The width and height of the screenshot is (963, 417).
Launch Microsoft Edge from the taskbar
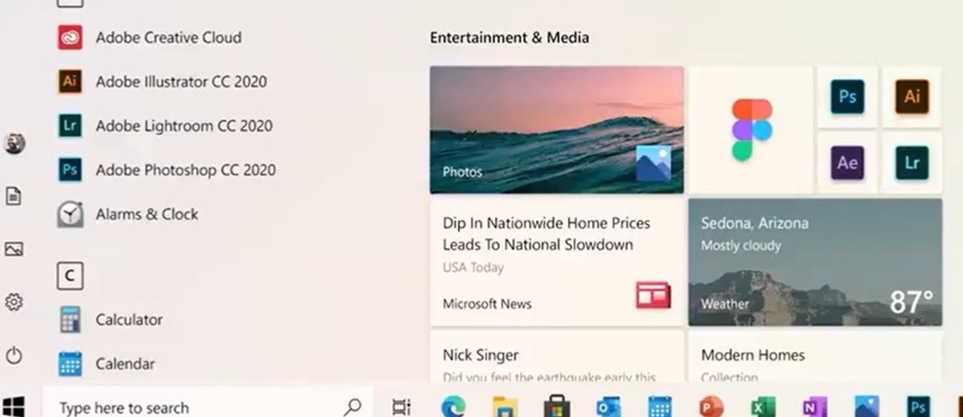453,407
